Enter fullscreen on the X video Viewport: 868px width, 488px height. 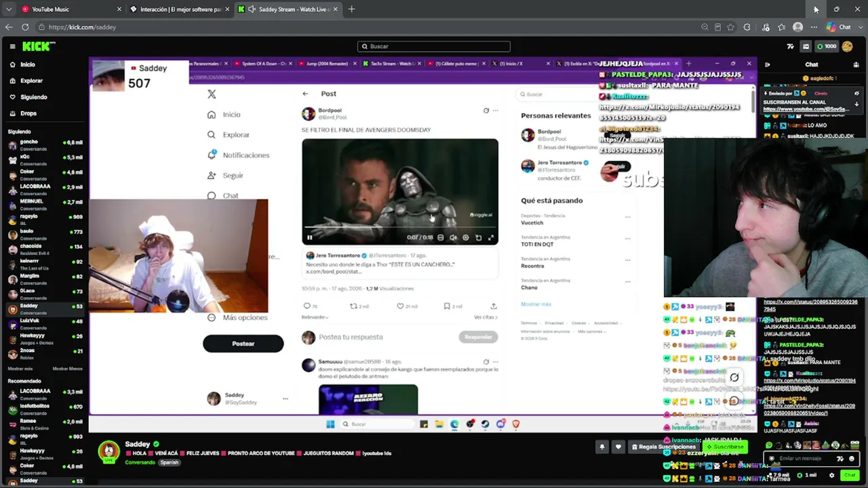click(491, 238)
